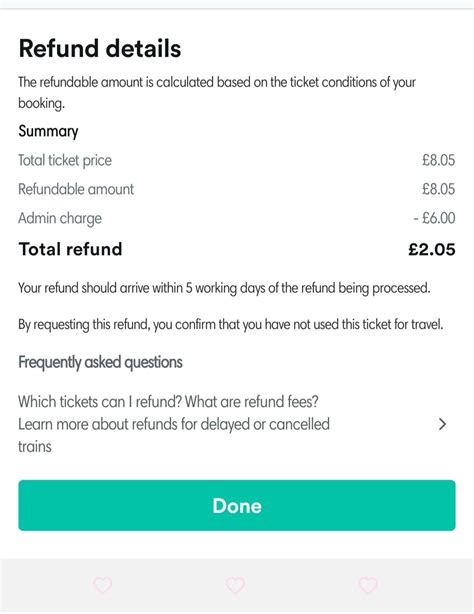Tap the leftmost faded heart icon
This screenshot has width=474, height=614.
click(x=103, y=585)
